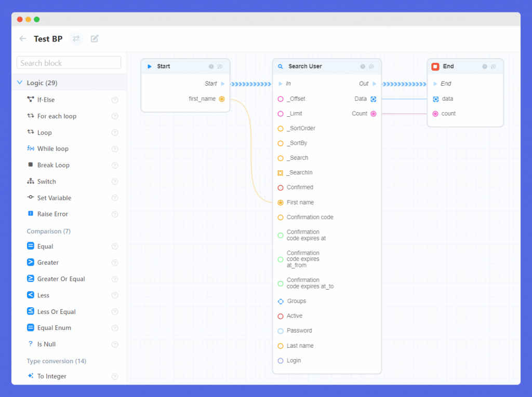Select the Less block icon
The width and height of the screenshot is (532, 397).
click(31, 295)
